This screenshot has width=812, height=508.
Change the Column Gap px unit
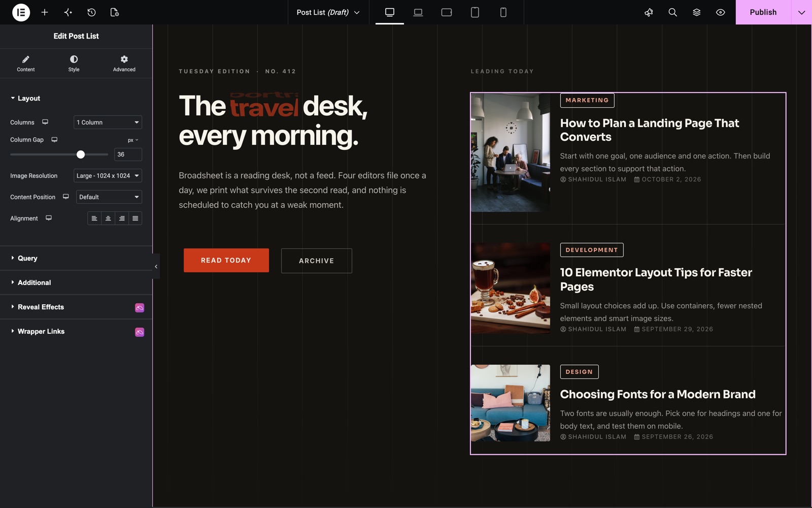pyautogui.click(x=133, y=140)
